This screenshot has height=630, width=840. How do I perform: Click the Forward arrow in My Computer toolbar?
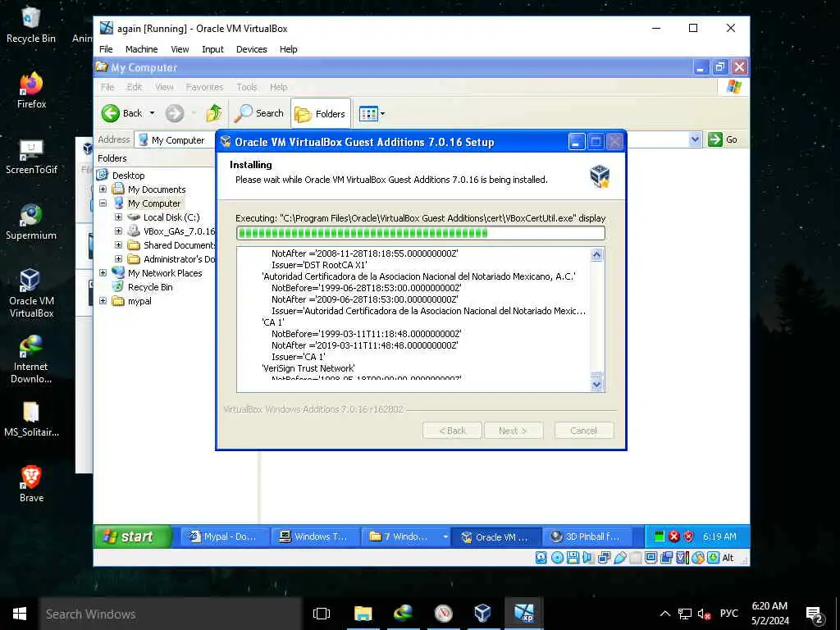[x=174, y=113]
